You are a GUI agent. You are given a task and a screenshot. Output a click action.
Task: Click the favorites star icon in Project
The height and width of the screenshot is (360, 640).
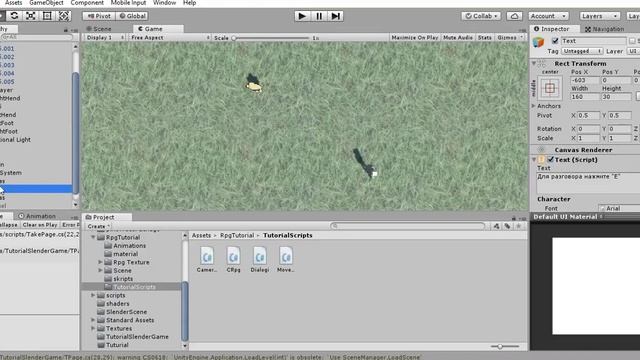(x=519, y=226)
